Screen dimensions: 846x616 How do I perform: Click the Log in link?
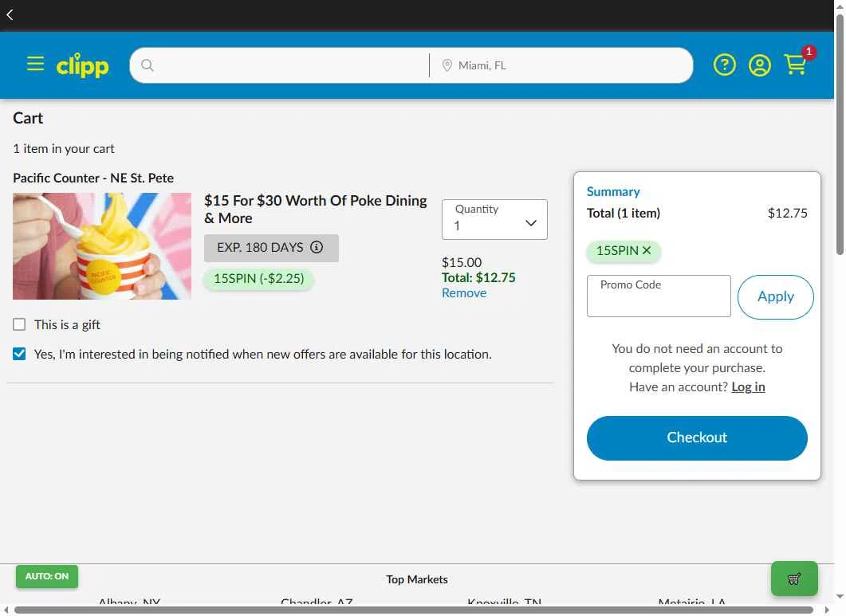748,386
